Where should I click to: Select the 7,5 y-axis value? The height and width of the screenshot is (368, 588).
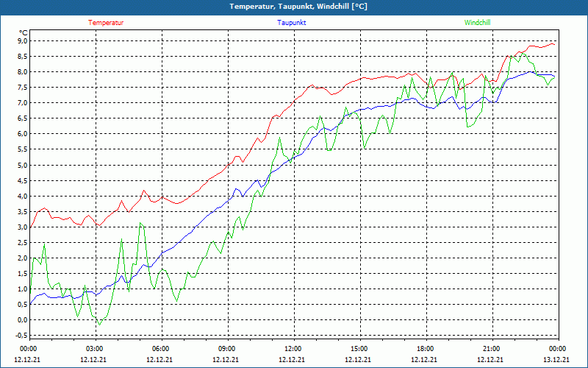coord(23,88)
